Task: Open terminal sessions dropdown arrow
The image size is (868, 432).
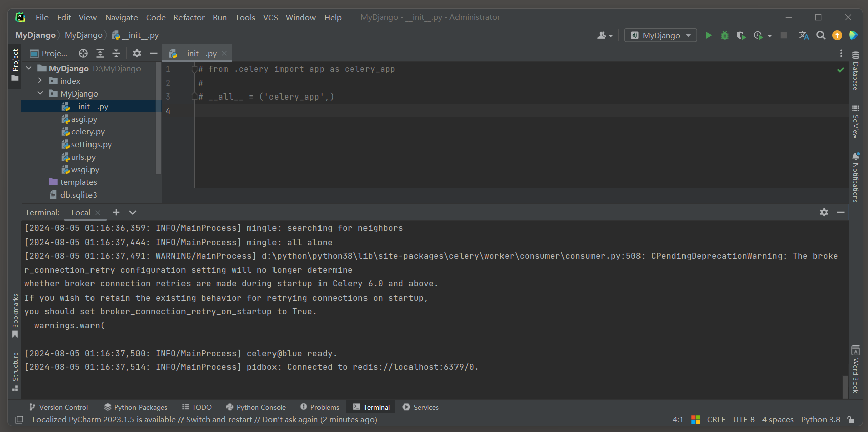Action: pos(133,212)
